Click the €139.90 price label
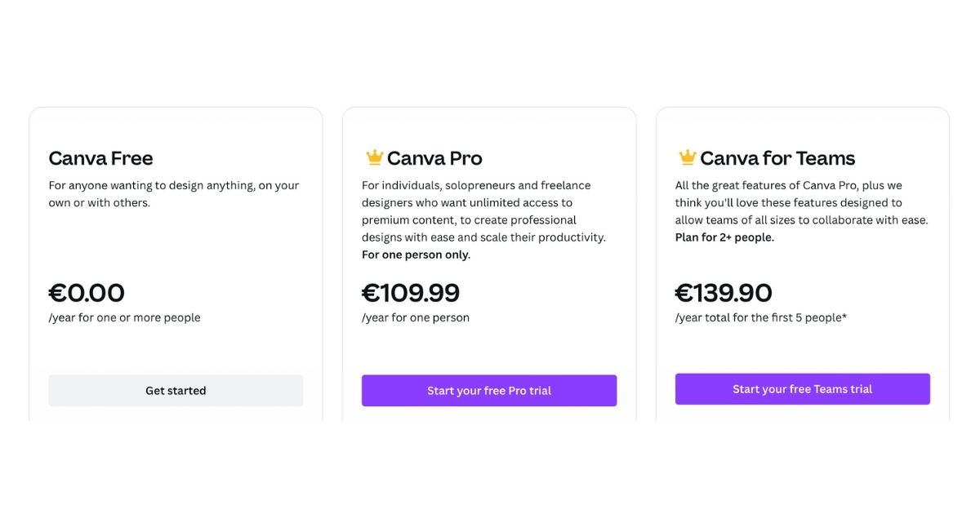 724,292
